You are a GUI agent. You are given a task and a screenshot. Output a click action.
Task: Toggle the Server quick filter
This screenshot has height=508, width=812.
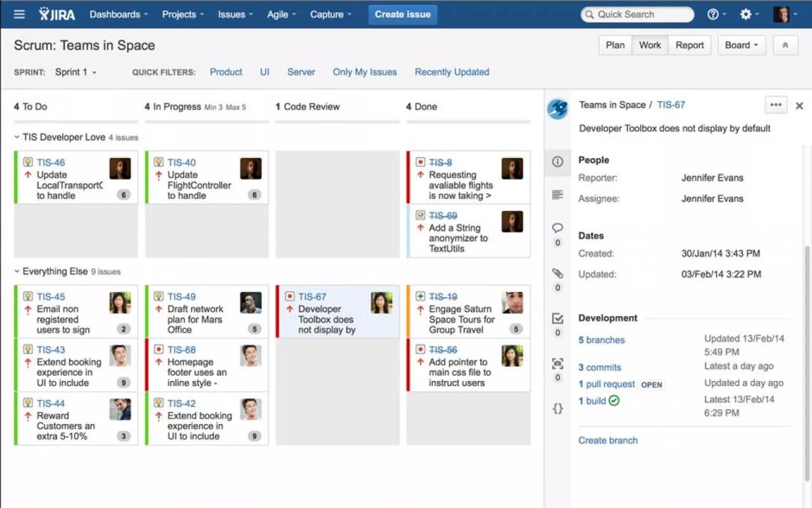pyautogui.click(x=301, y=72)
